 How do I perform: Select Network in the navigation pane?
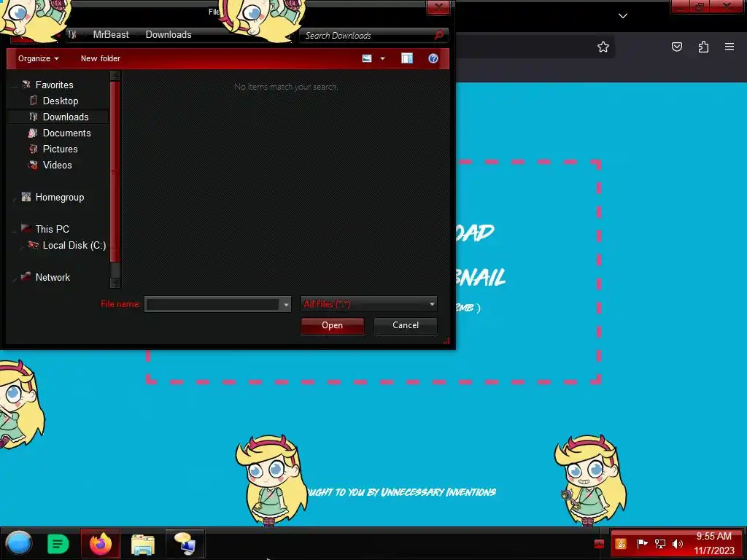tap(53, 277)
